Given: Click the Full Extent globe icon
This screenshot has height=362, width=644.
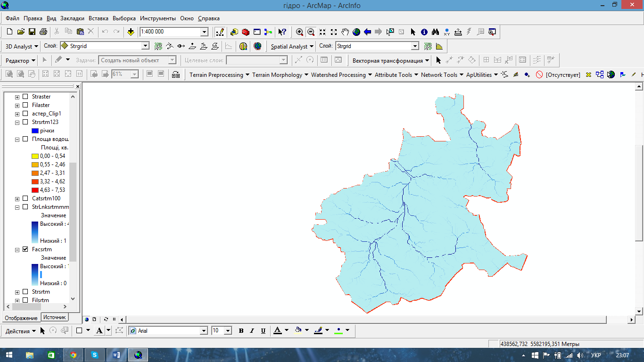Looking at the screenshot, I should coord(356,32).
